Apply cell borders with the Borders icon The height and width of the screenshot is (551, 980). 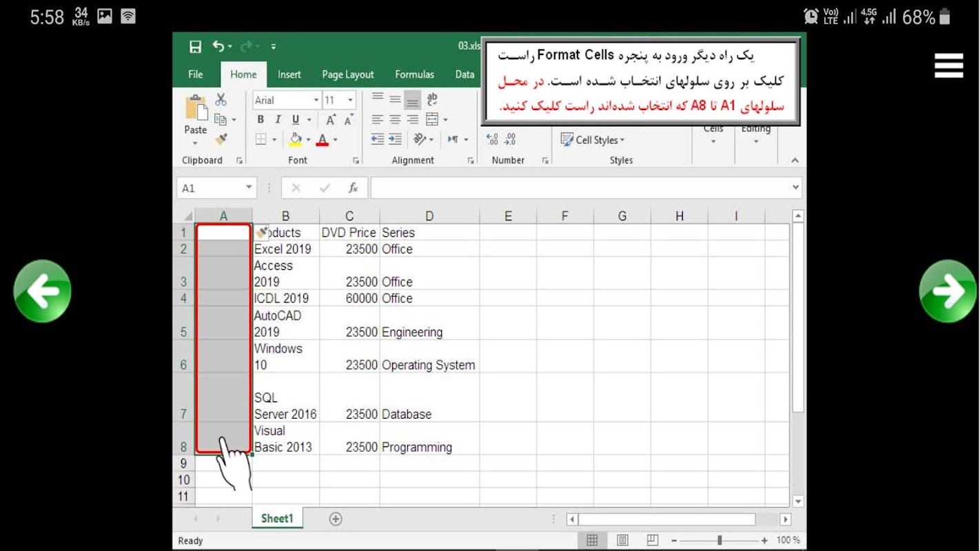click(261, 139)
